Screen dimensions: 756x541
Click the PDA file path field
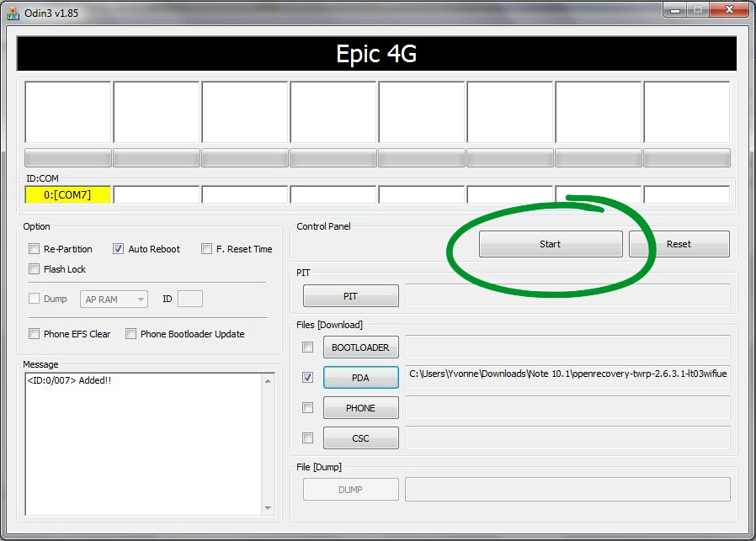point(567,377)
